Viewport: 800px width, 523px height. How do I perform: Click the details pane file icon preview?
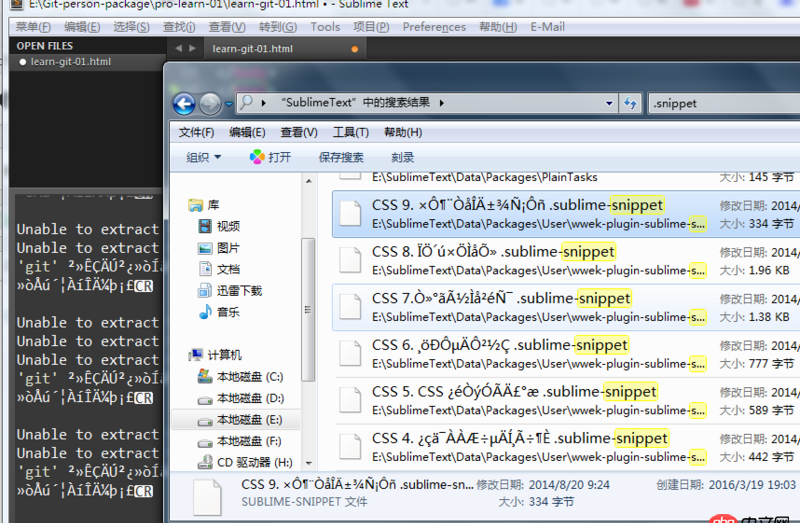click(x=207, y=497)
